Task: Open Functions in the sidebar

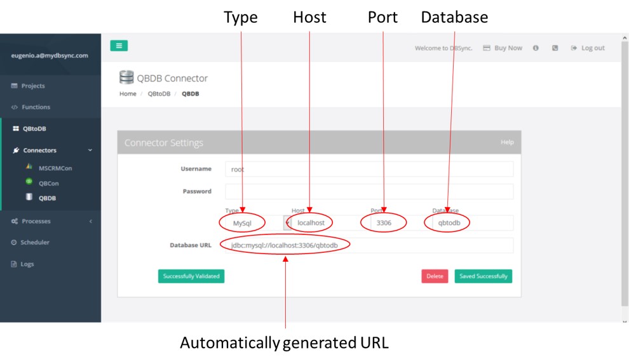Action: (x=36, y=107)
